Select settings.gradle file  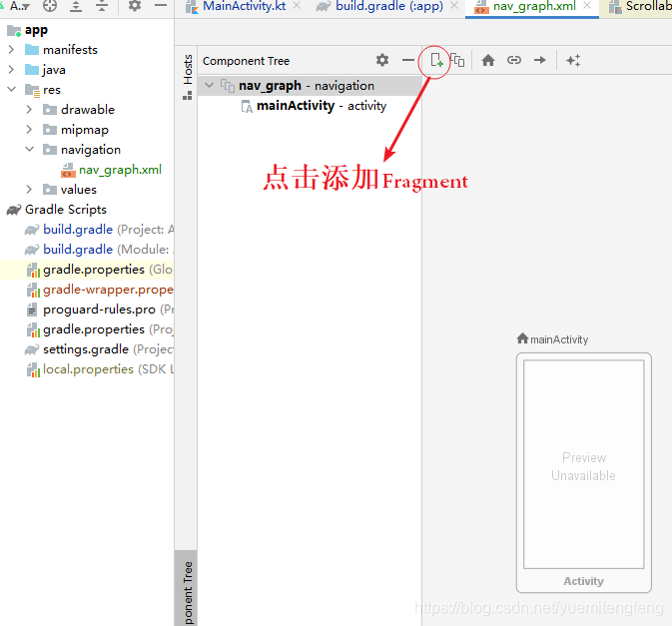[x=100, y=349]
